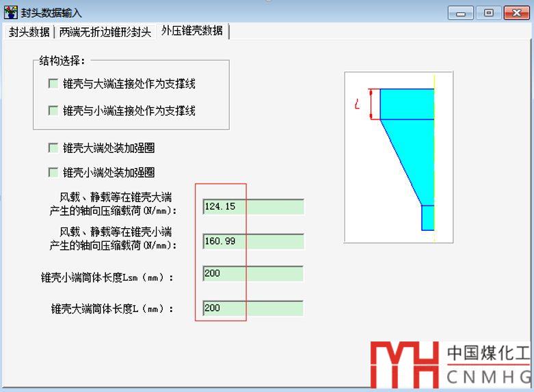The image size is (534, 392).
Task: Click the 锥壳小端筒体长度Lsm input field
Action: point(253,274)
